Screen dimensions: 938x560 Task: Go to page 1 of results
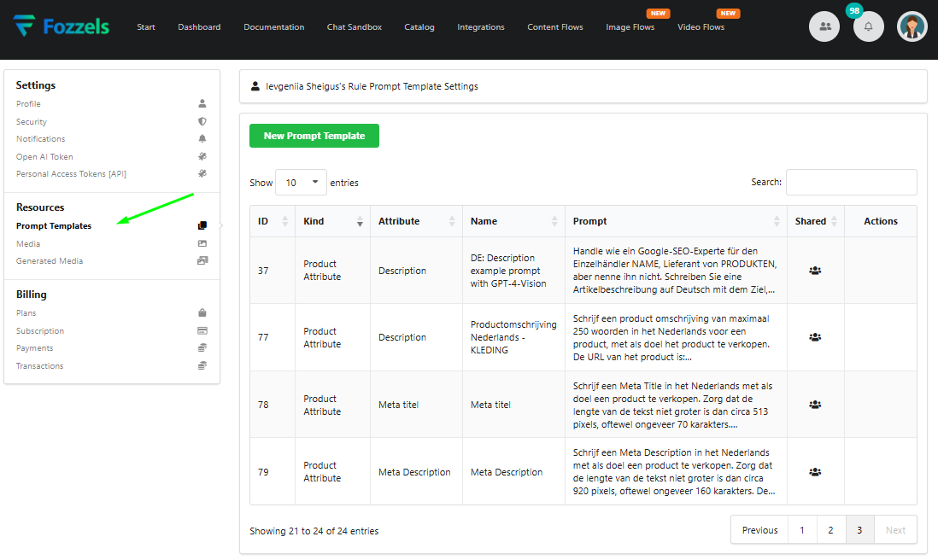802,530
